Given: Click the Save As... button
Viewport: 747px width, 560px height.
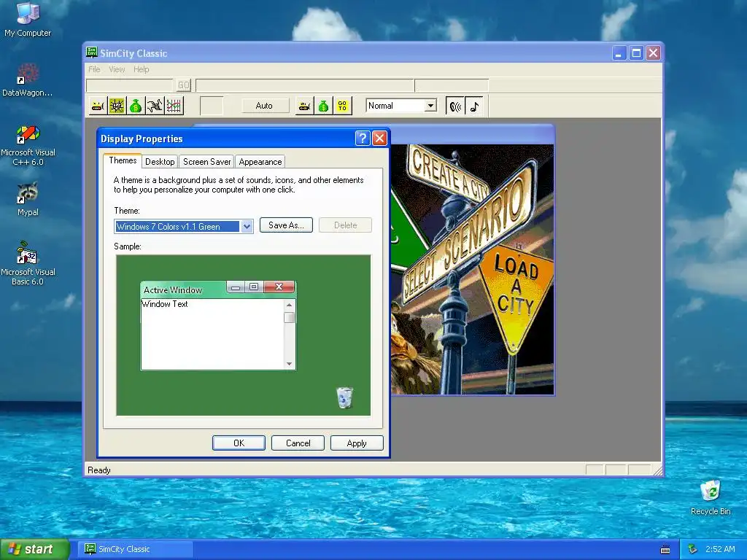Looking at the screenshot, I should [286, 225].
